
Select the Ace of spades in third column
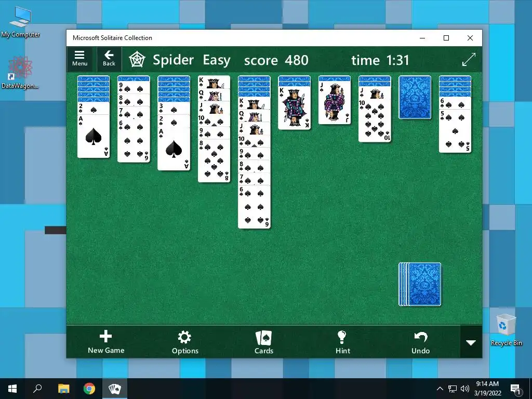click(174, 149)
